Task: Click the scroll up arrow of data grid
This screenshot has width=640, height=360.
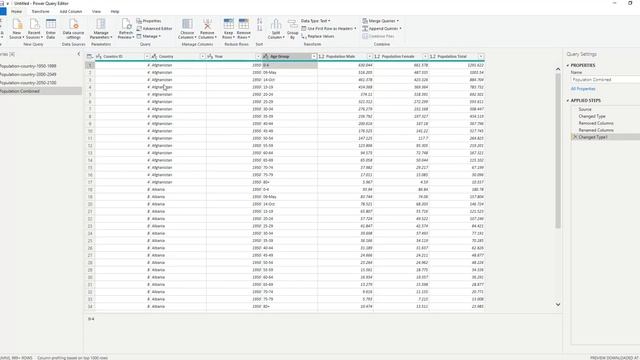Action: pyautogui.click(x=558, y=69)
